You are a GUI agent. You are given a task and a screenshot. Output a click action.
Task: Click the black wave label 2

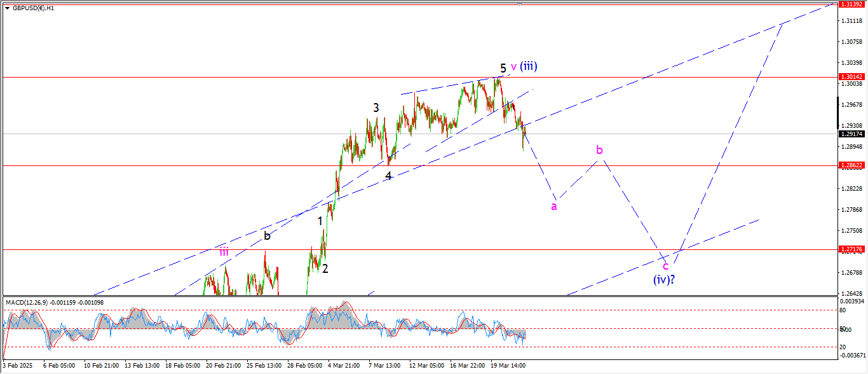[x=325, y=268]
